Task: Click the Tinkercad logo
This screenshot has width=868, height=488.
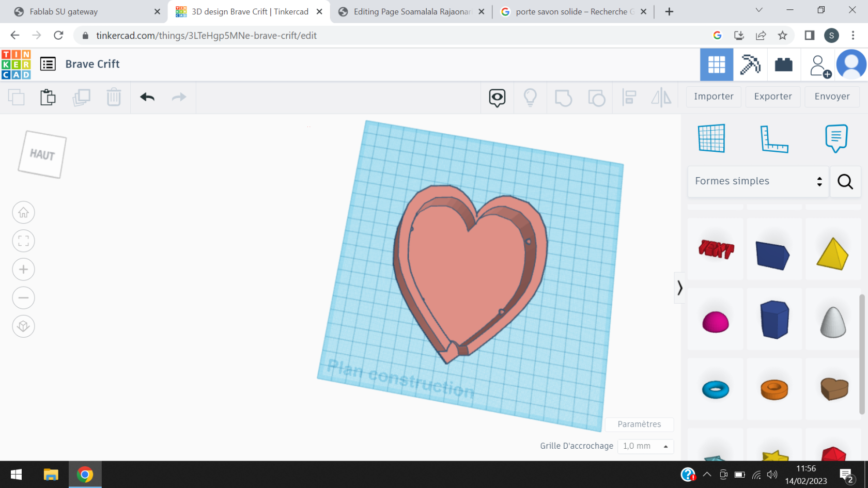Action: tap(16, 65)
